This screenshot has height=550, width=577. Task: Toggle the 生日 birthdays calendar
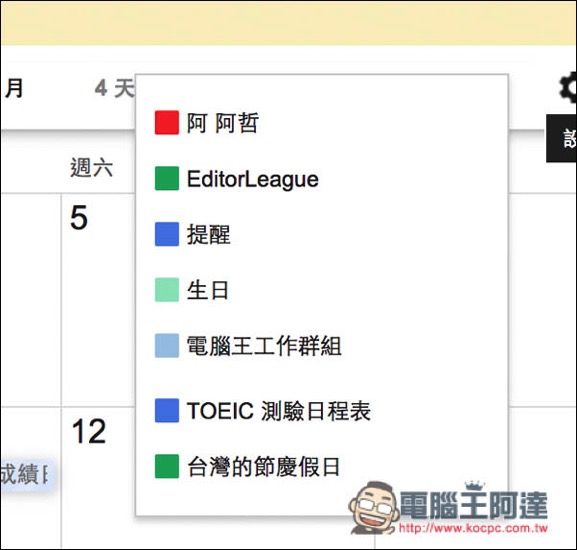coord(208,290)
